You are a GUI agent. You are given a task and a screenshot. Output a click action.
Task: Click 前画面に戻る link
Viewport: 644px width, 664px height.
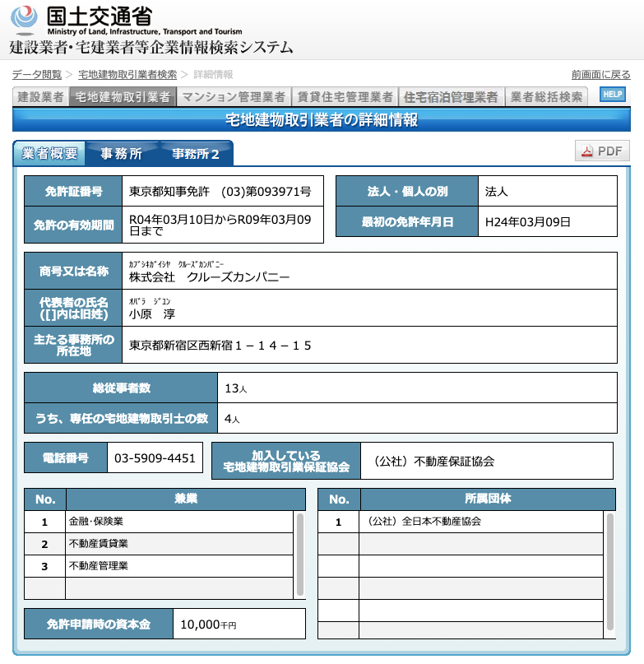pos(600,75)
